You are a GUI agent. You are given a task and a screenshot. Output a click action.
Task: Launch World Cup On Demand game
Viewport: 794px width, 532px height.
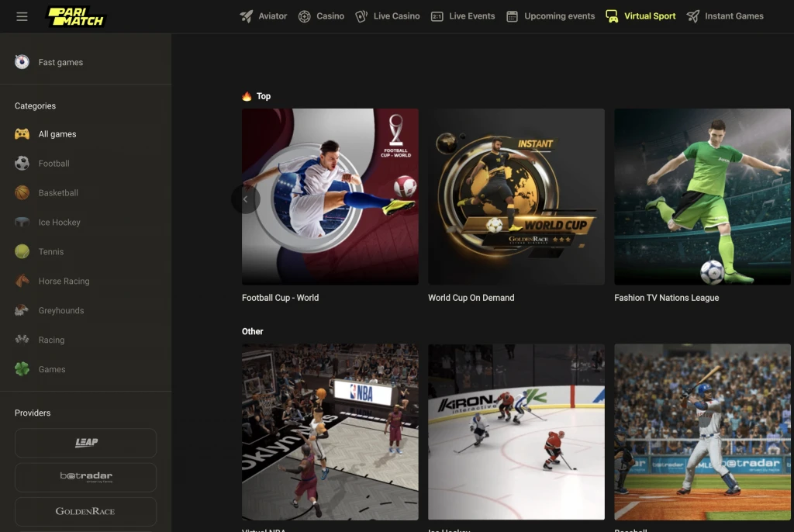coord(516,196)
